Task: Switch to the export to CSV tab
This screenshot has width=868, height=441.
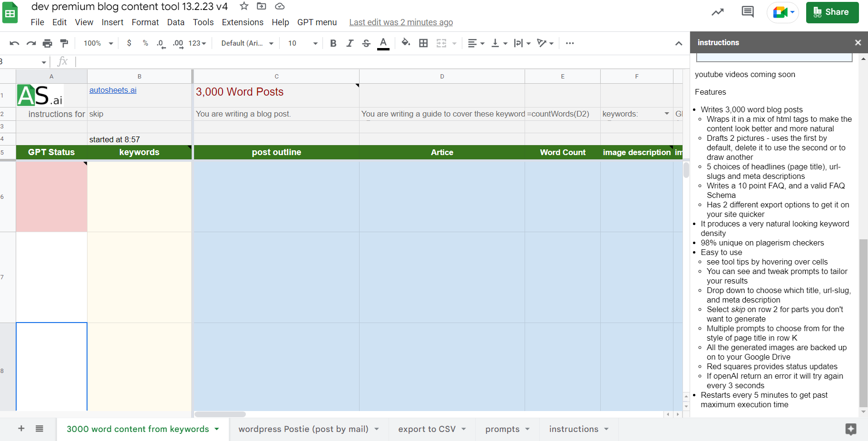Action: (x=427, y=429)
